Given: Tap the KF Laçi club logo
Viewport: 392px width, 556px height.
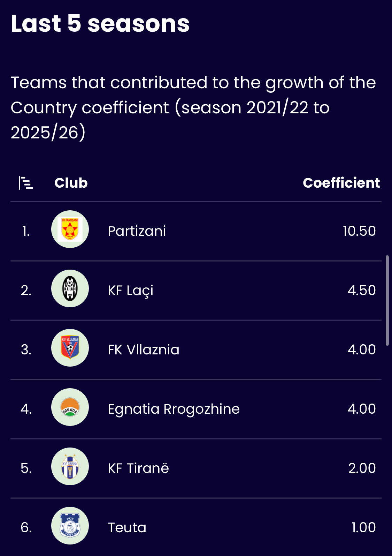Looking at the screenshot, I should pos(70,288).
